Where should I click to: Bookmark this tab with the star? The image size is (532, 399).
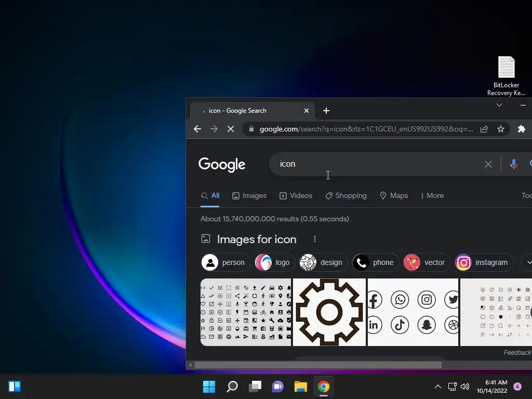click(501, 129)
